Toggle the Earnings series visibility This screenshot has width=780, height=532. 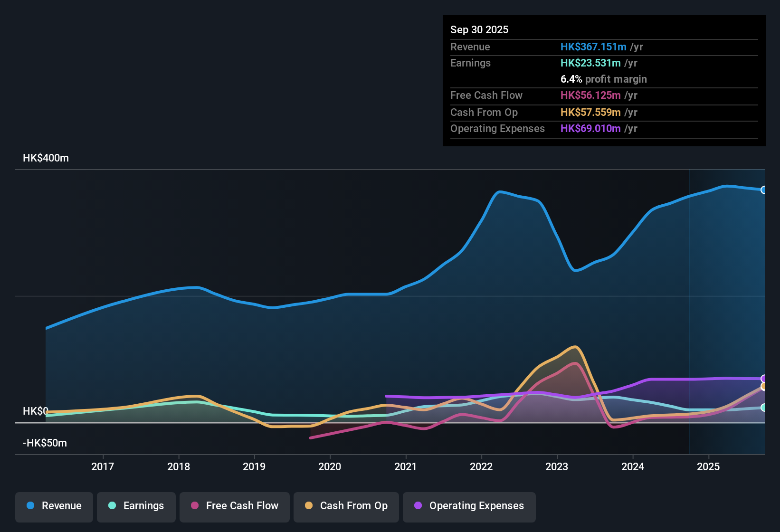point(136,506)
